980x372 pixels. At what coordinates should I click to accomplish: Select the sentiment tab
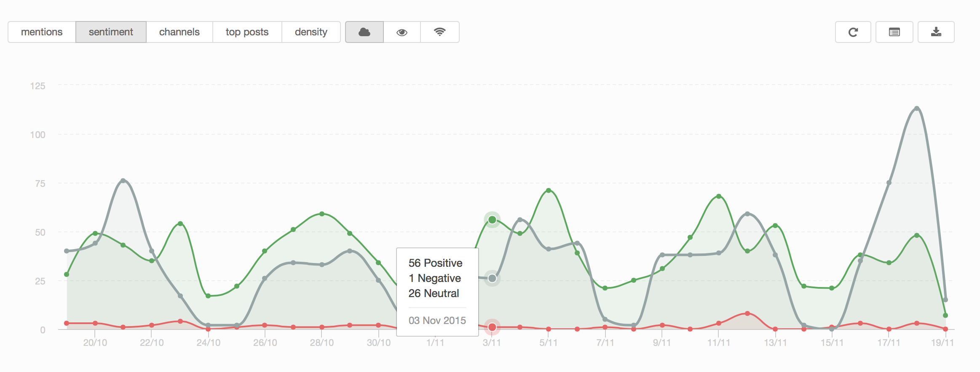pyautogui.click(x=111, y=32)
